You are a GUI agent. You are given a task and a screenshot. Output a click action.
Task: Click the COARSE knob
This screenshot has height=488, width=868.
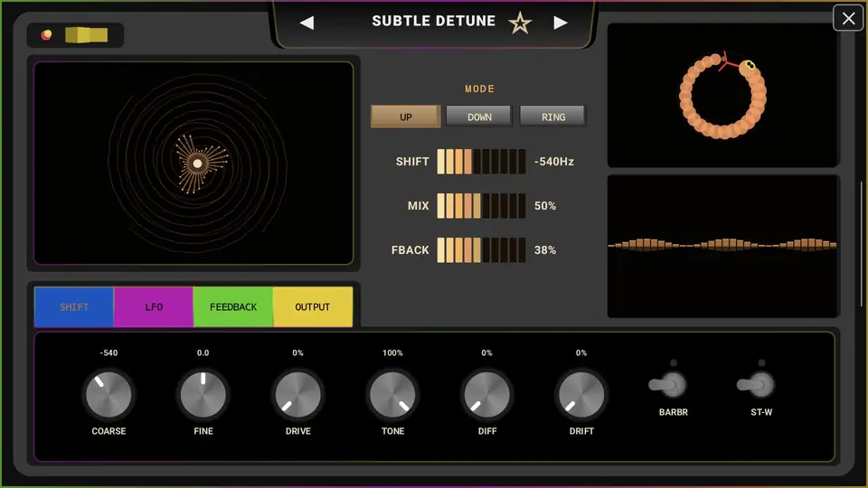[108, 395]
